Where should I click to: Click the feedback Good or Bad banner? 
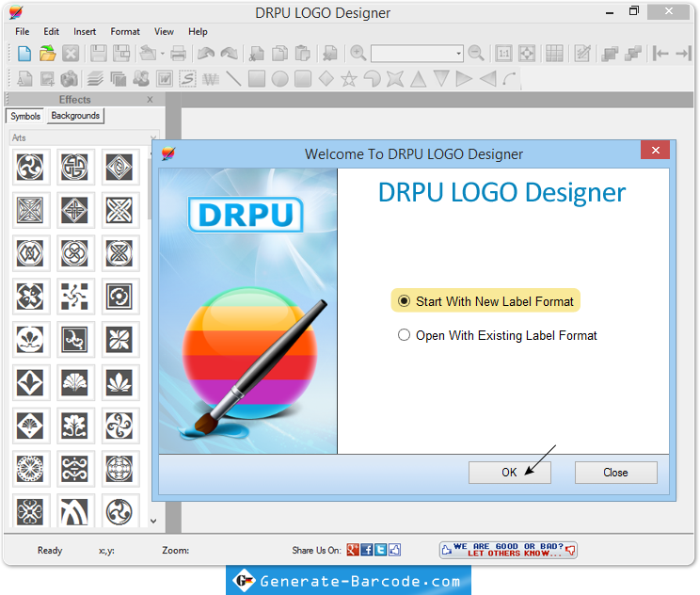[508, 550]
